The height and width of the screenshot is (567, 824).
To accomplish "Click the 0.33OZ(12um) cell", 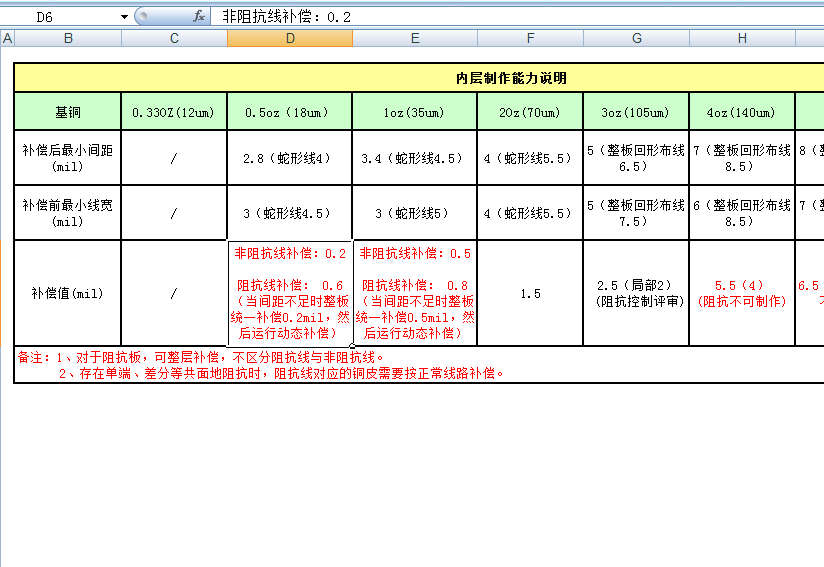I will (x=174, y=112).
